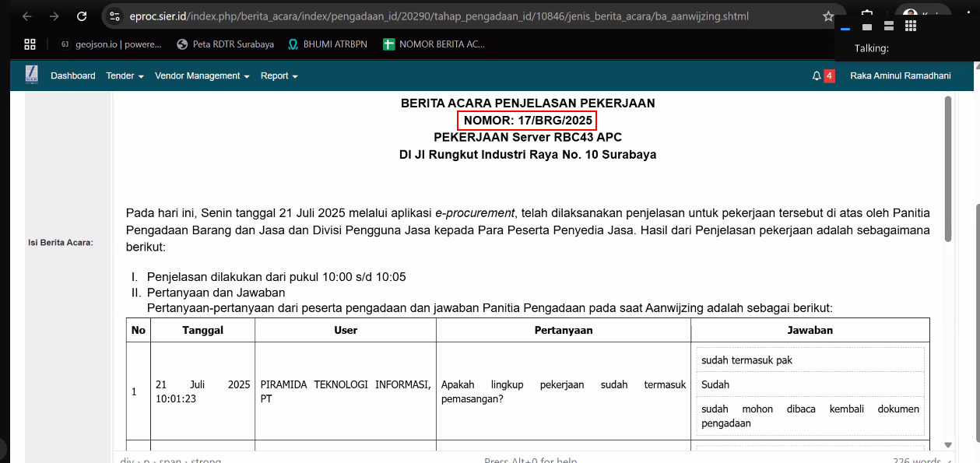Viewport: 980px width, 463px height.
Task: Switch to single rectangle view layout
Action: [867, 27]
